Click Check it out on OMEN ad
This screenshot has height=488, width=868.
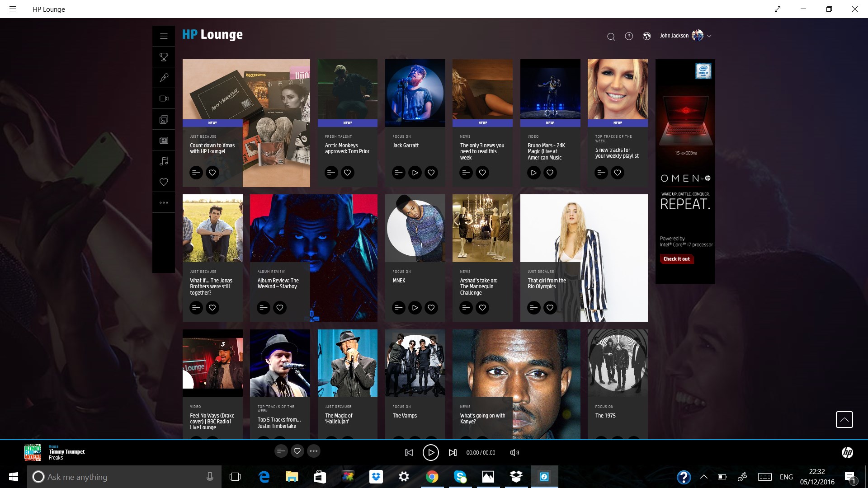[x=676, y=259]
